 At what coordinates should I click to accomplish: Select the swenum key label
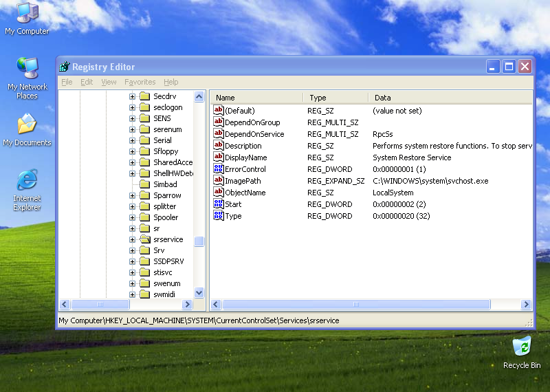click(167, 283)
